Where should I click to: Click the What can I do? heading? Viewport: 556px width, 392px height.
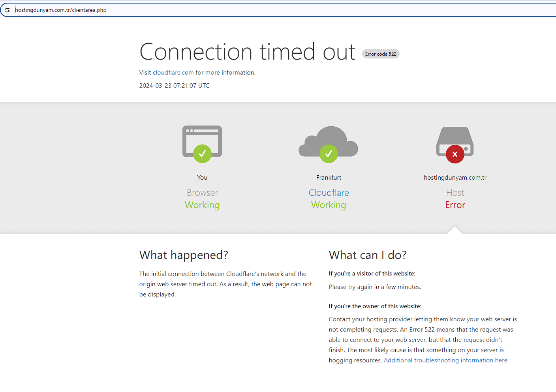point(368,255)
